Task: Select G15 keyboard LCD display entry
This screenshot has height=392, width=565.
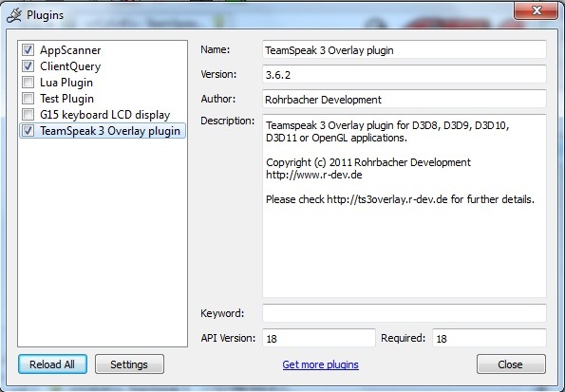Action: pyautogui.click(x=104, y=115)
